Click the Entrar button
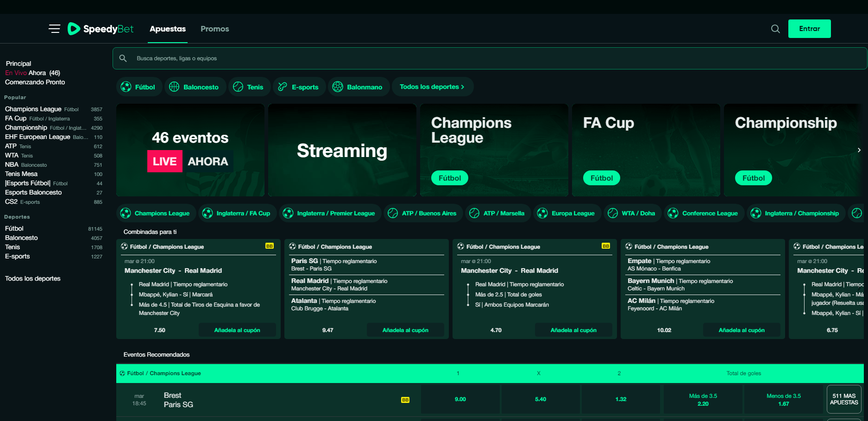Screen dimensions: 868x421 click(x=810, y=29)
